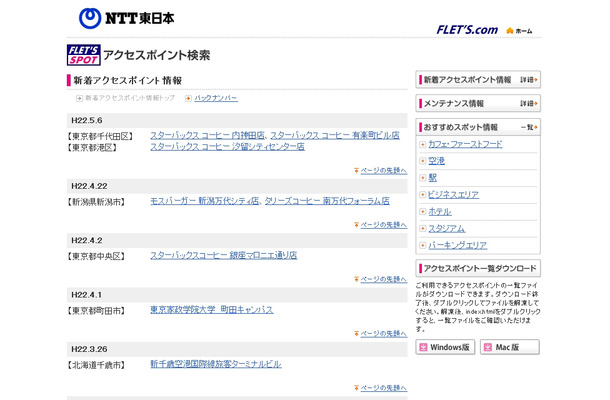The image size is (610, 400).
Task: Click 【東京都中央区】 area label
Action: [x=96, y=257]
